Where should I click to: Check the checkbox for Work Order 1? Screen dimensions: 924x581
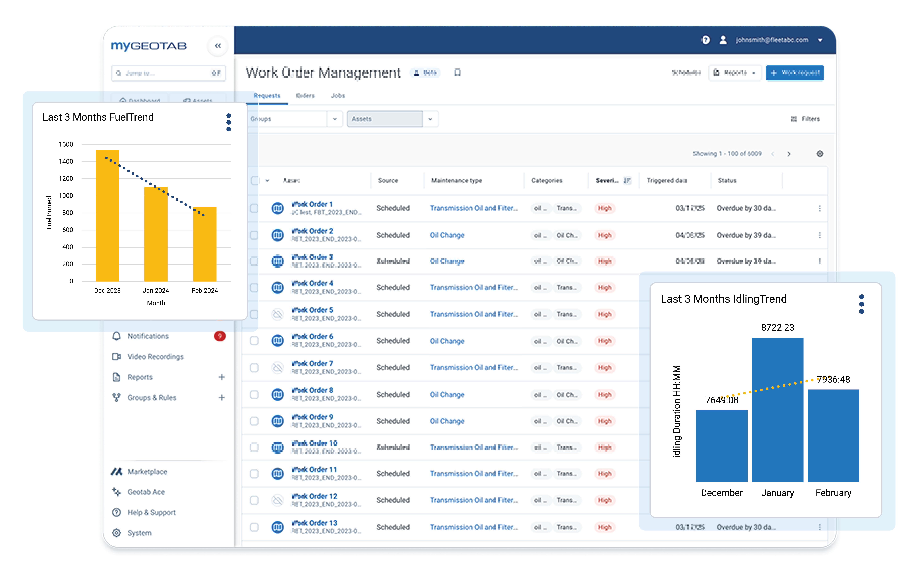tap(254, 208)
